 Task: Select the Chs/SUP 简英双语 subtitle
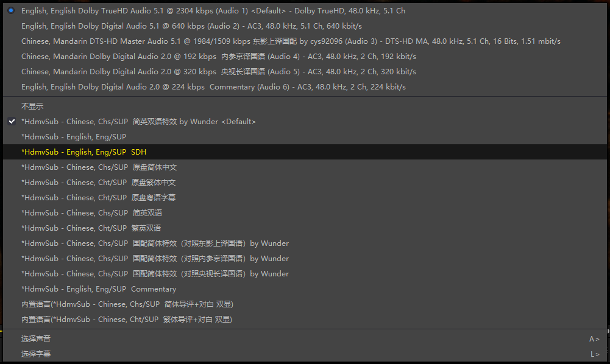(91, 213)
